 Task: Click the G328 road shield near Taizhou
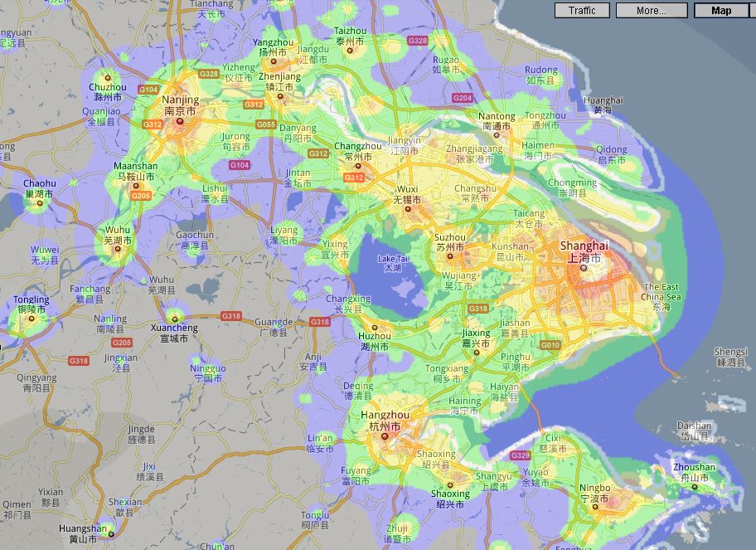419,40
